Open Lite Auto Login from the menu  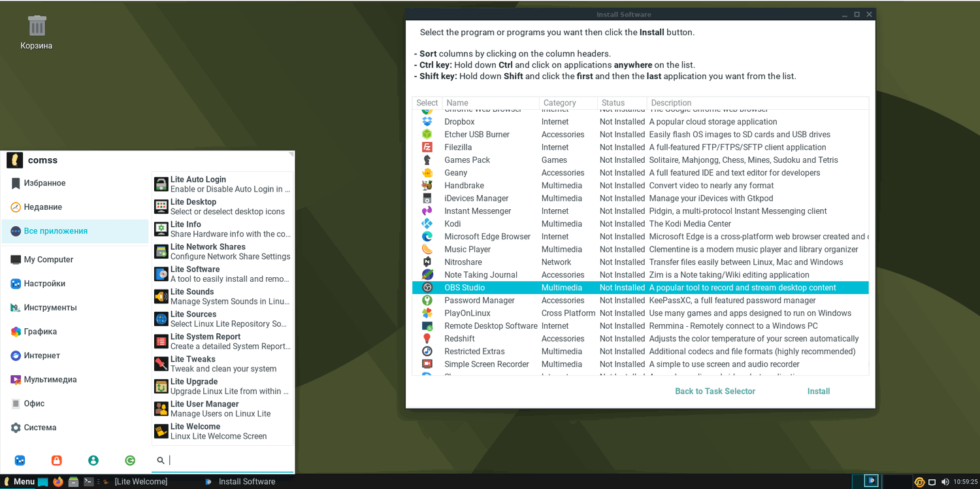click(x=223, y=184)
